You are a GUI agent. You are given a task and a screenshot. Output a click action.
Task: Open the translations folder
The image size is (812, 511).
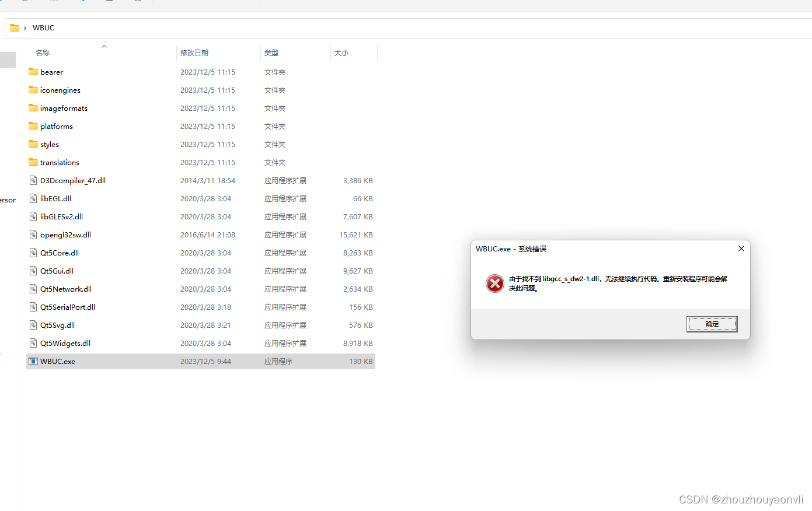(x=60, y=162)
